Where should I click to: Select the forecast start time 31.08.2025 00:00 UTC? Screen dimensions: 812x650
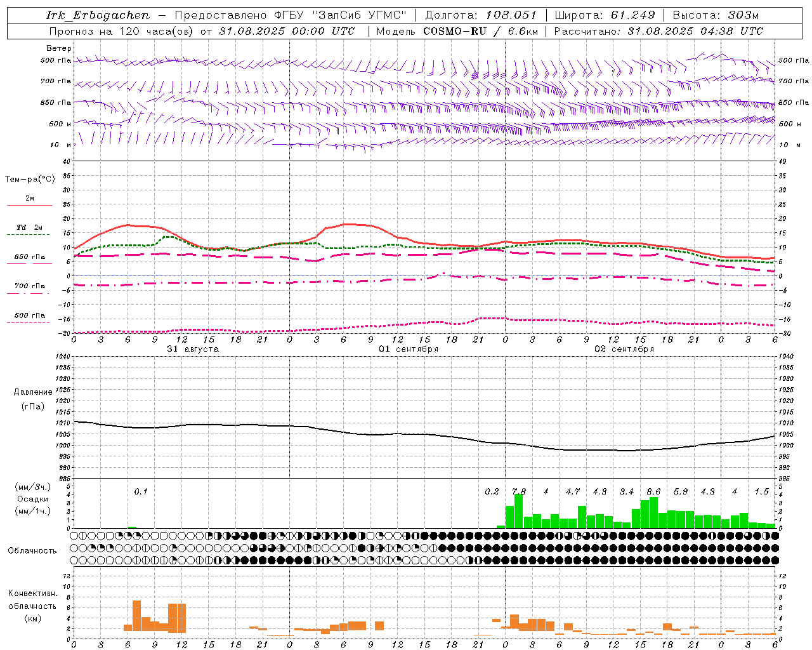click(x=287, y=31)
